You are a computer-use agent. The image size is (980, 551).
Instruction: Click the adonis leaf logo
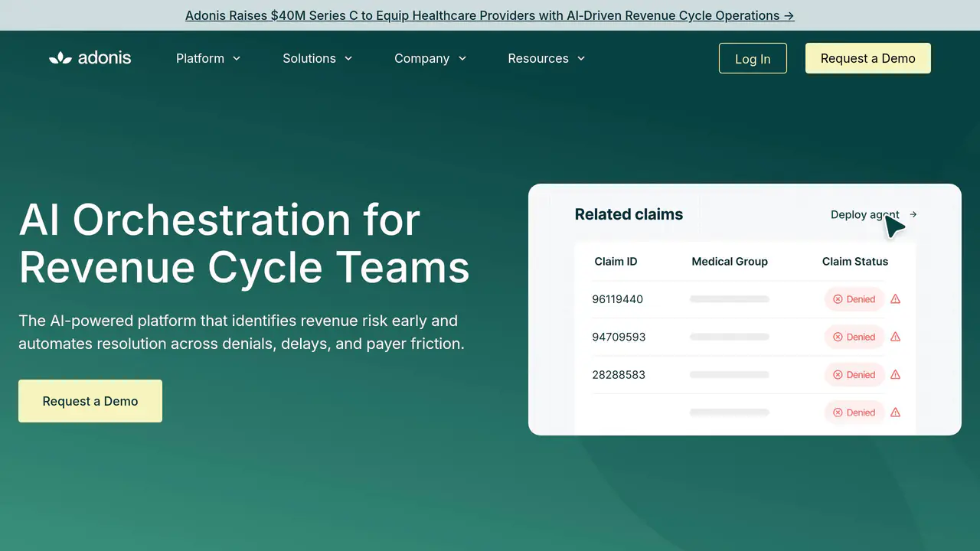click(x=90, y=58)
